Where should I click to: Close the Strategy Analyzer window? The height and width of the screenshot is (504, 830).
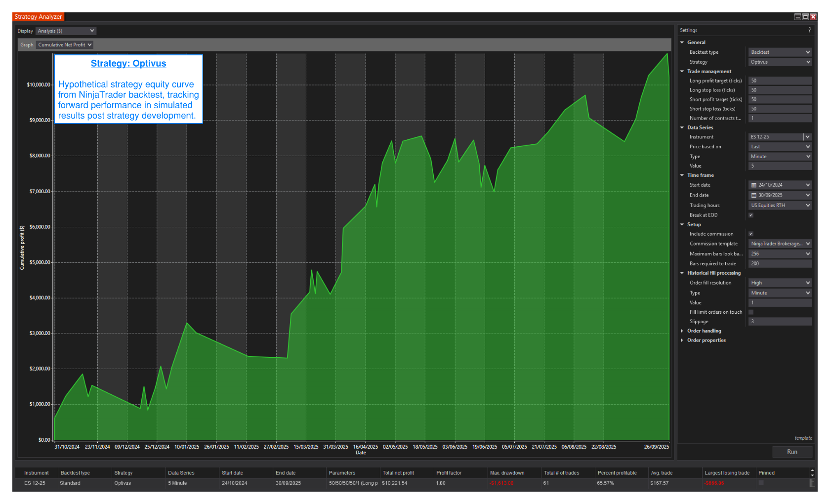pyautogui.click(x=813, y=17)
